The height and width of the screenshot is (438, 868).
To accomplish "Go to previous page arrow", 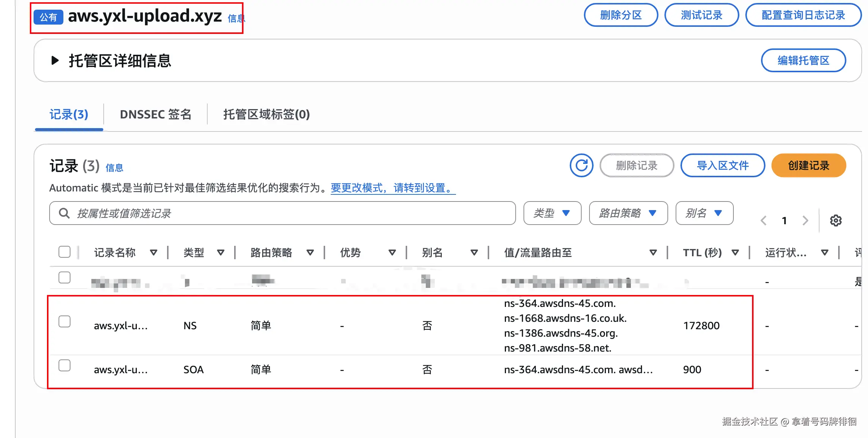I will pyautogui.click(x=764, y=220).
